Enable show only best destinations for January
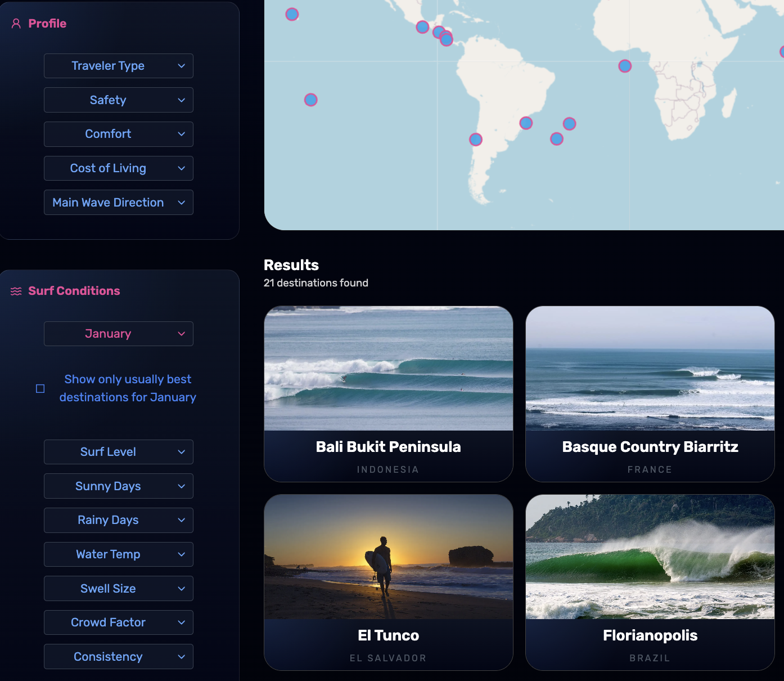The width and height of the screenshot is (784, 681). [40, 388]
